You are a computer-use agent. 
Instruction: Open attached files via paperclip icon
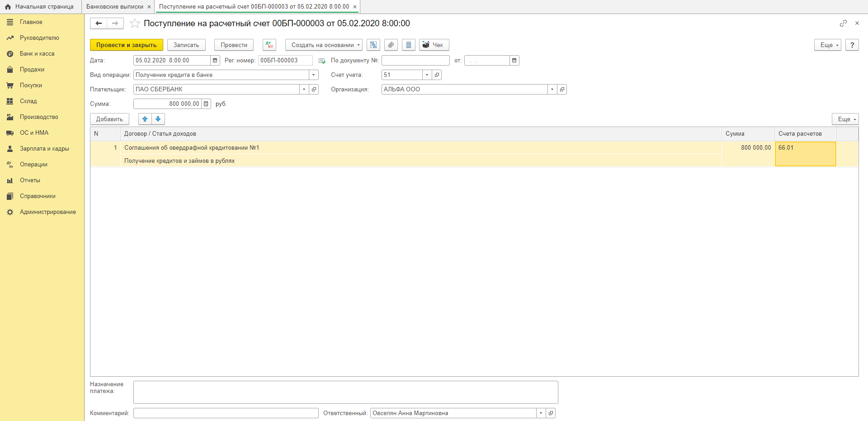pos(391,45)
